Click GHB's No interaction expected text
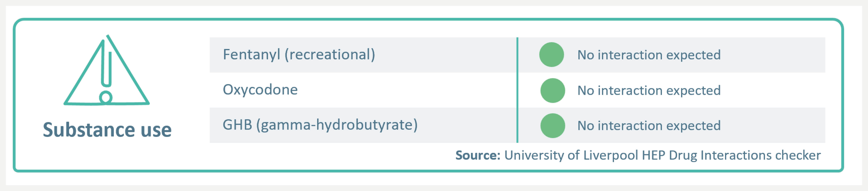 649,126
